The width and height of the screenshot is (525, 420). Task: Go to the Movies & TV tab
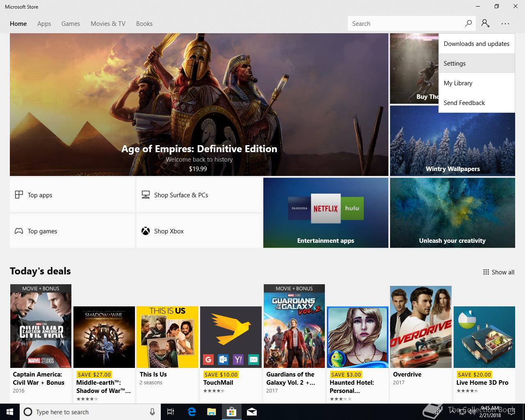click(108, 24)
